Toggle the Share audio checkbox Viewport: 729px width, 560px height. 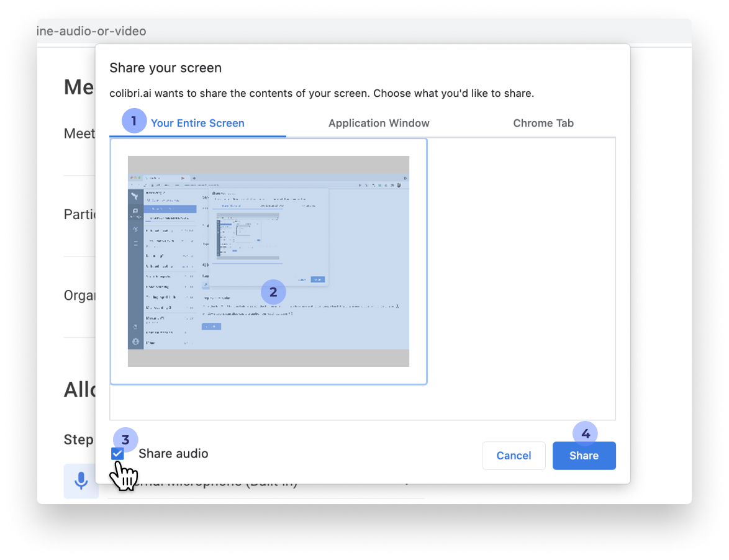pos(117,454)
